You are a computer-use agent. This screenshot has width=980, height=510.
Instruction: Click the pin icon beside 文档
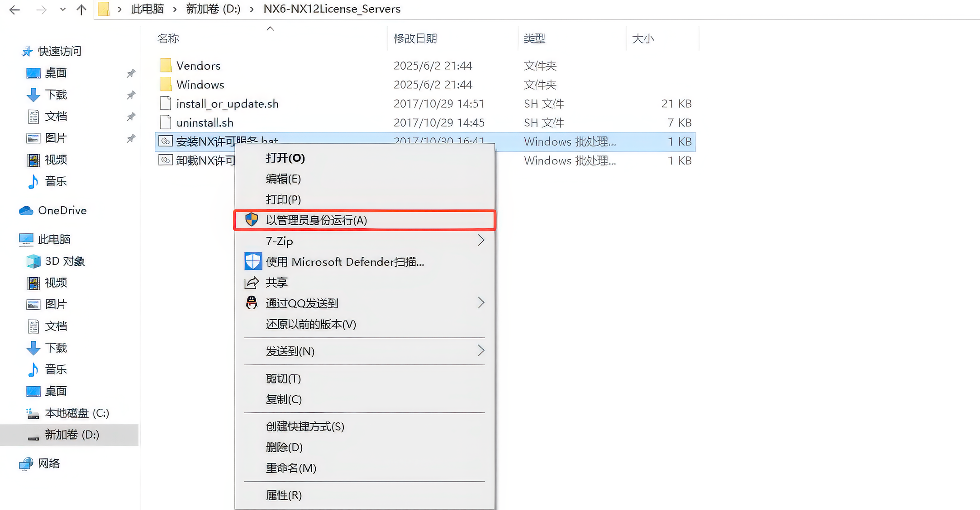[131, 117]
